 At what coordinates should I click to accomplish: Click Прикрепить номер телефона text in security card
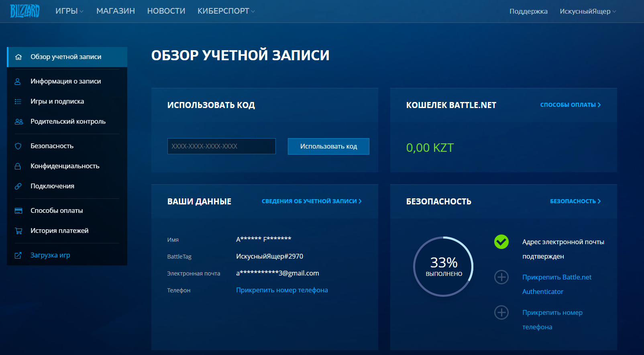[x=552, y=320]
